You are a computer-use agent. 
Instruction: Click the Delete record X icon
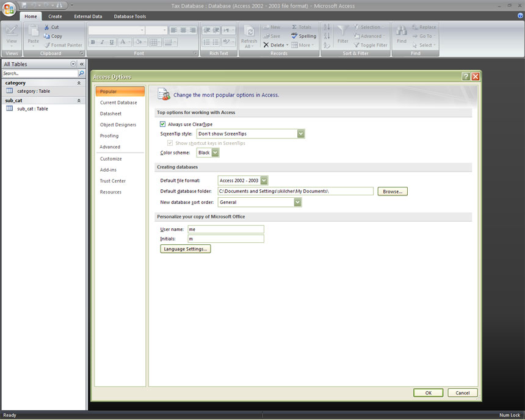point(266,45)
